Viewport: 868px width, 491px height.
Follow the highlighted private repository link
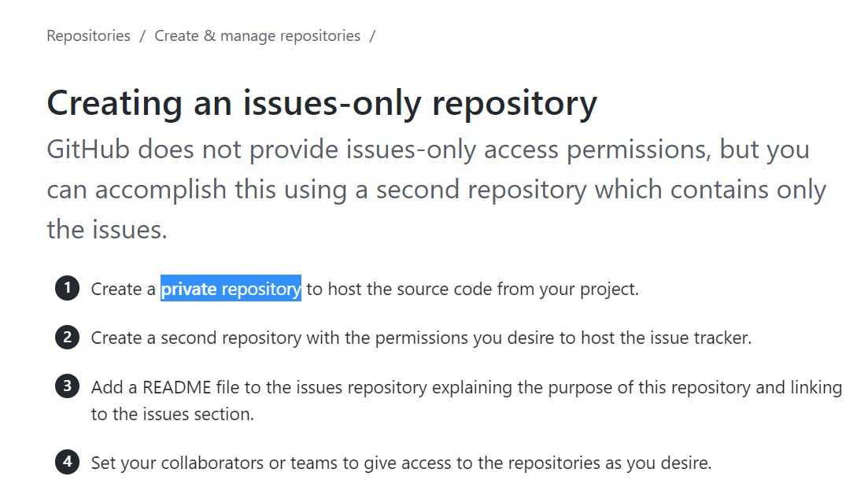(231, 290)
